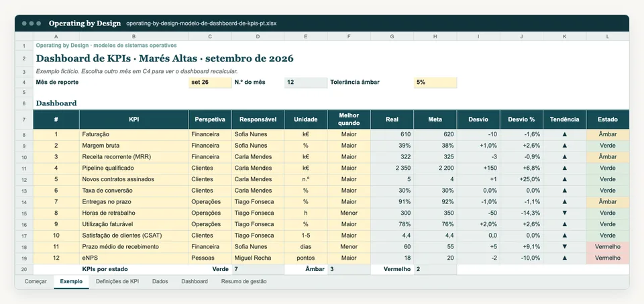
Task: Click the Utilização faturável cell
Action: point(134,224)
